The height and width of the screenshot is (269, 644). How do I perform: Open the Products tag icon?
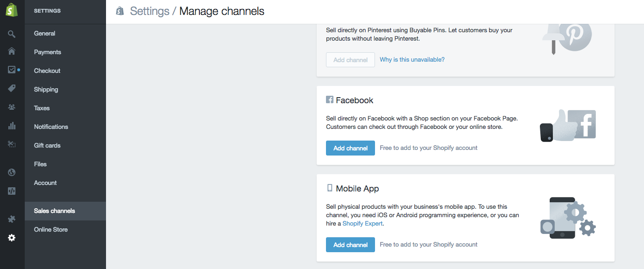click(12, 88)
